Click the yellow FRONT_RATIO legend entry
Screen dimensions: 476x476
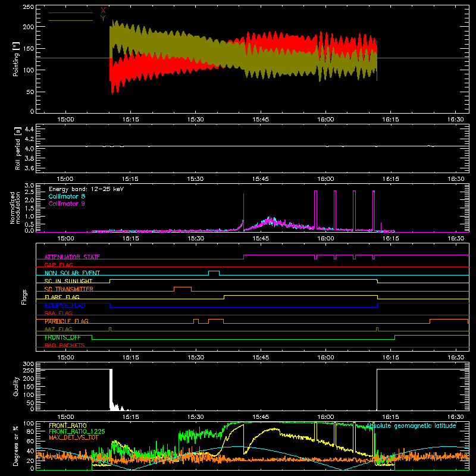(x=68, y=425)
